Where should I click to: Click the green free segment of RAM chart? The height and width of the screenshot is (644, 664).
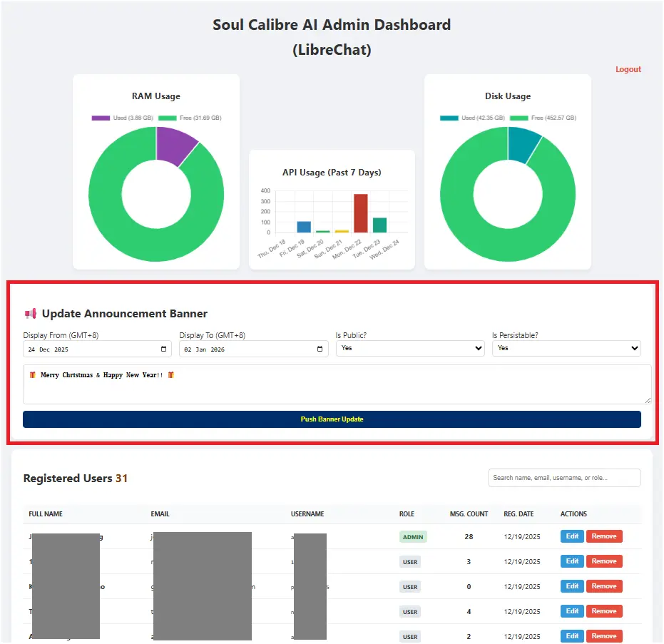pos(140,243)
